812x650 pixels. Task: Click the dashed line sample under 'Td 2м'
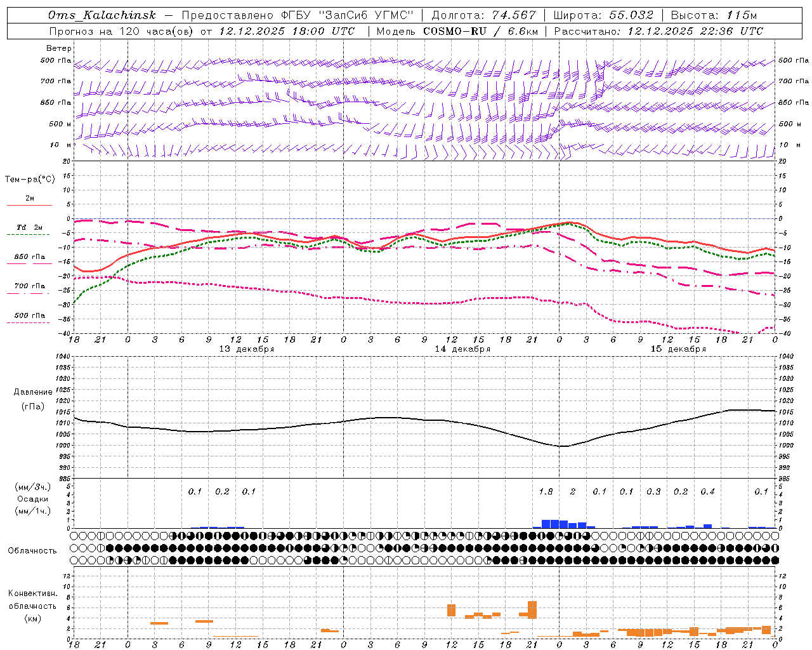click(29, 235)
